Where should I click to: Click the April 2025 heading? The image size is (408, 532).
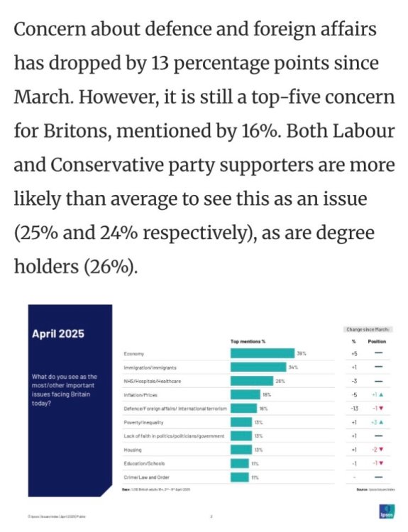[x=58, y=334]
